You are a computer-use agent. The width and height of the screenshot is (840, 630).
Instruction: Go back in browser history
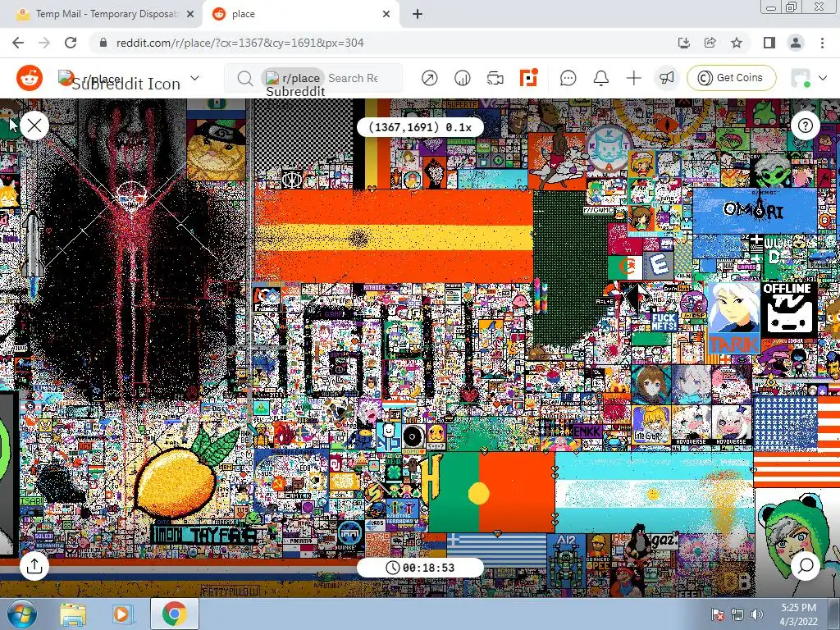tap(18, 43)
